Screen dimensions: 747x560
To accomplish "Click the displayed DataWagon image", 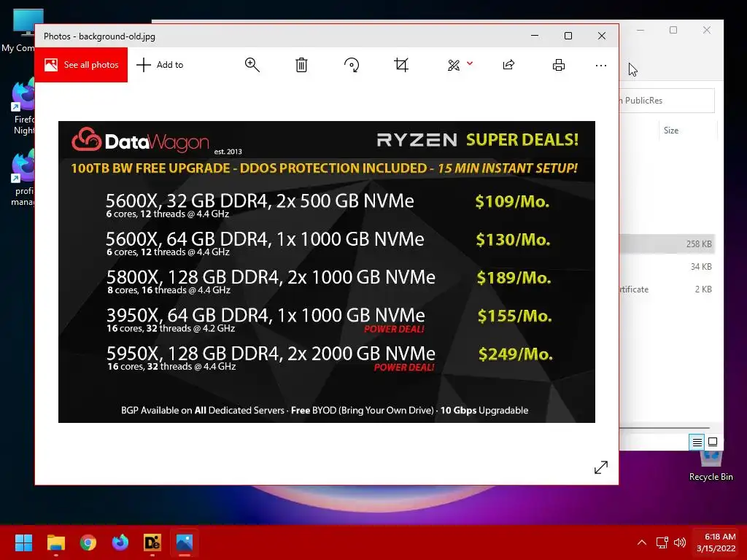I will (x=326, y=272).
